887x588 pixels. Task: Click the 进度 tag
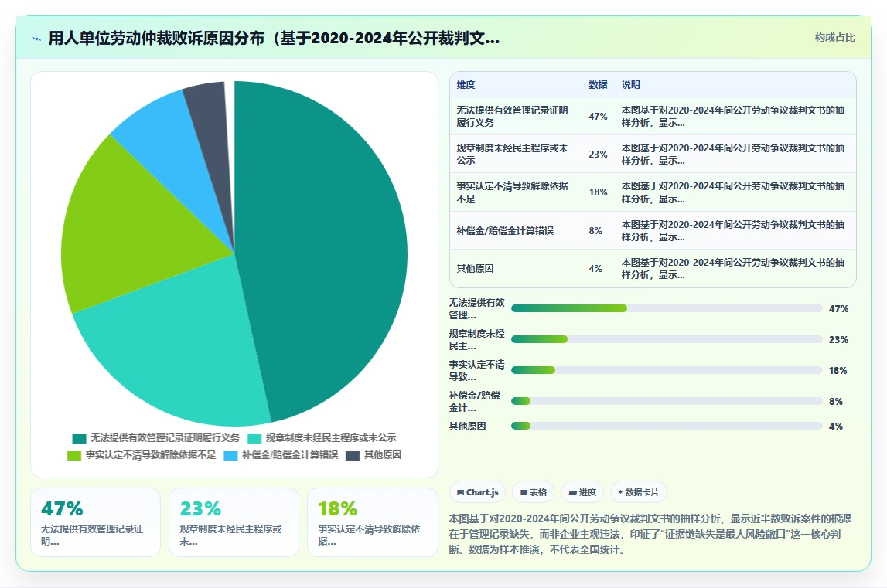582,492
